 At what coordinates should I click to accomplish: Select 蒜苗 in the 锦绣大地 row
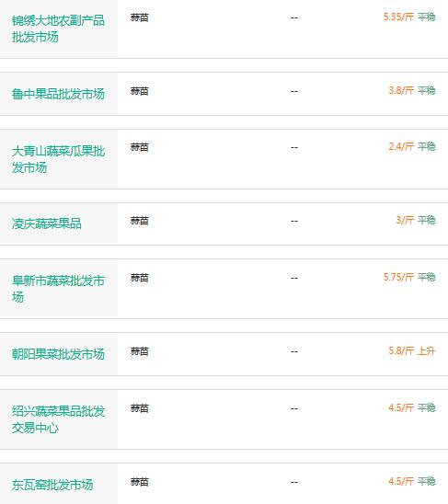pos(140,17)
